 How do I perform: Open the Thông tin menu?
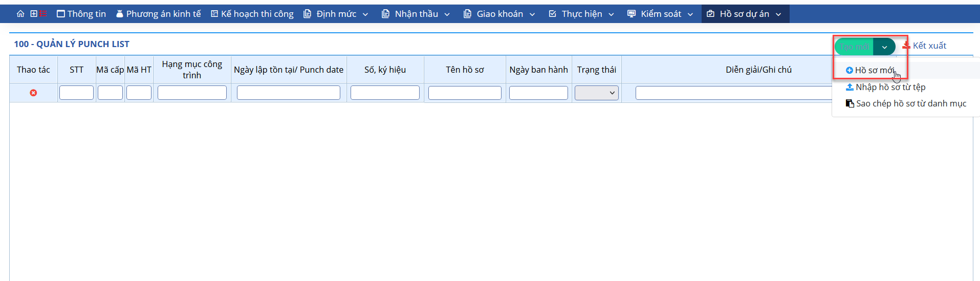pyautogui.click(x=81, y=14)
